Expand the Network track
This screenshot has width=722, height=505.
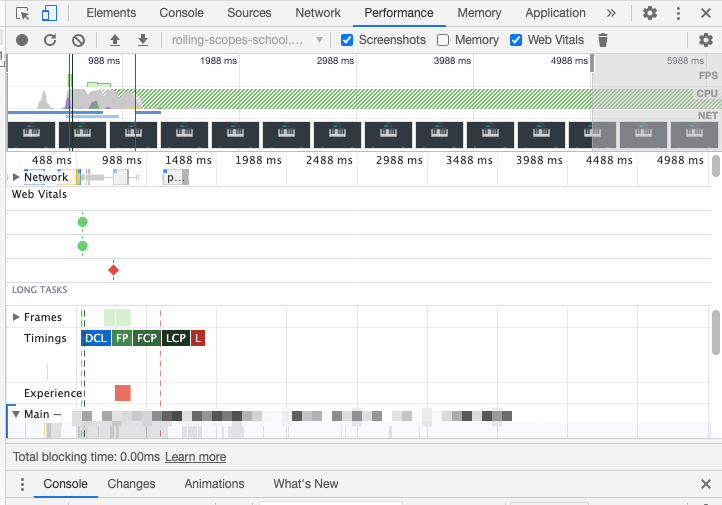coord(16,177)
